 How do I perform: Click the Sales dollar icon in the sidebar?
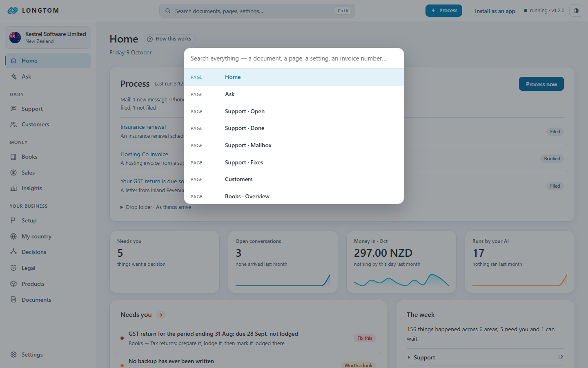(x=13, y=173)
